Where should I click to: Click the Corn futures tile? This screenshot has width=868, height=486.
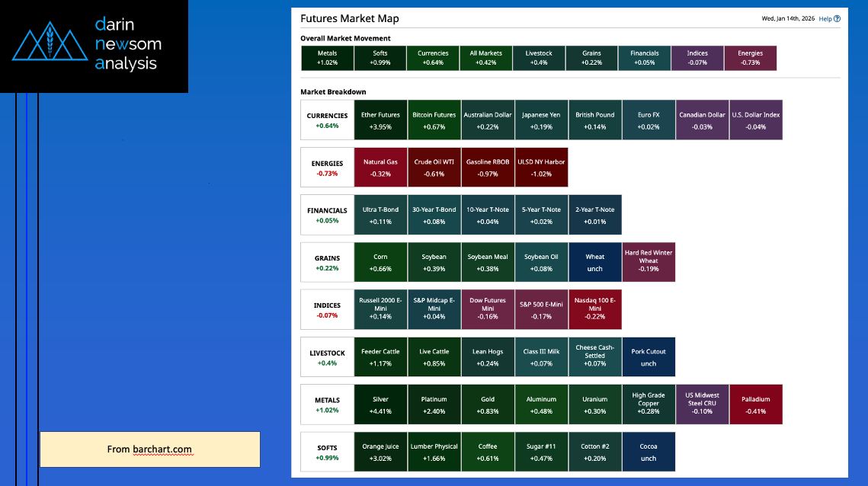(x=380, y=262)
